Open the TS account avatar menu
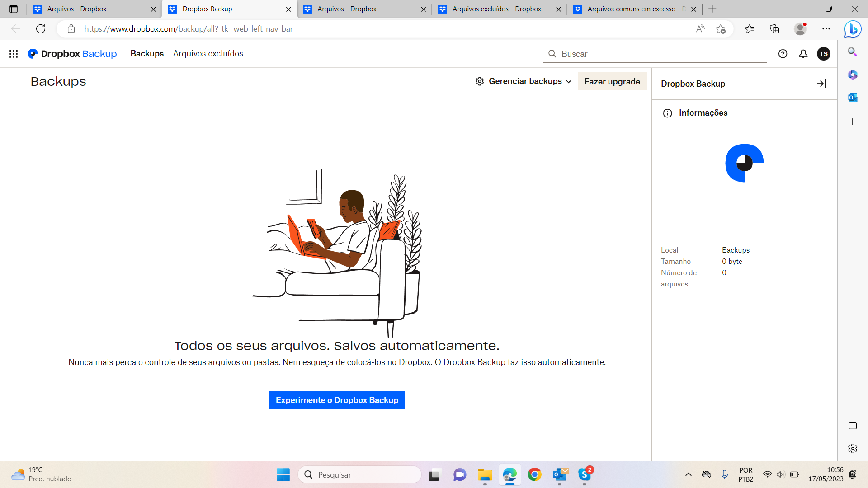Viewport: 868px width, 488px height. pos(823,54)
